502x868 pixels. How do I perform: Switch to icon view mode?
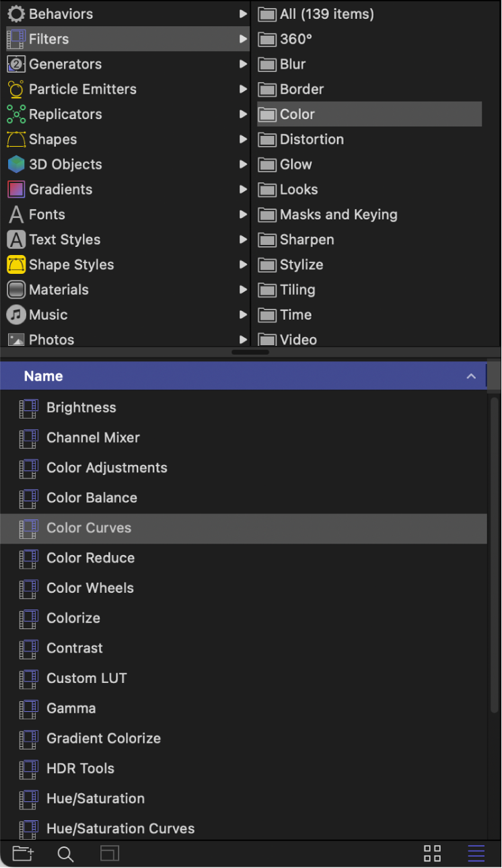point(432,853)
